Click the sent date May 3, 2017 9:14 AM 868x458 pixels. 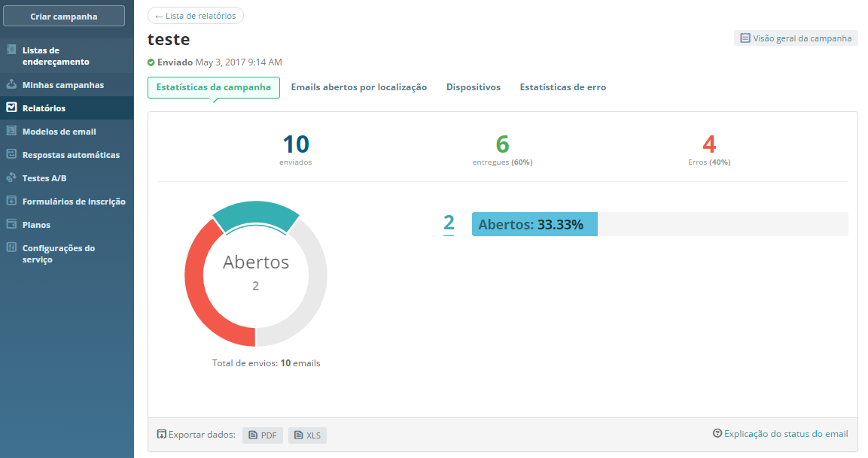click(239, 62)
